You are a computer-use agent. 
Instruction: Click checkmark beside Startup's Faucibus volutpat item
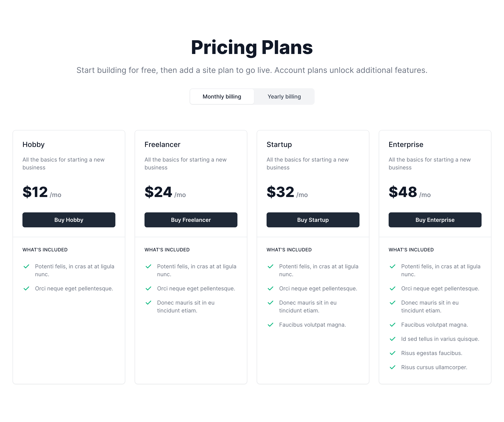click(x=271, y=325)
